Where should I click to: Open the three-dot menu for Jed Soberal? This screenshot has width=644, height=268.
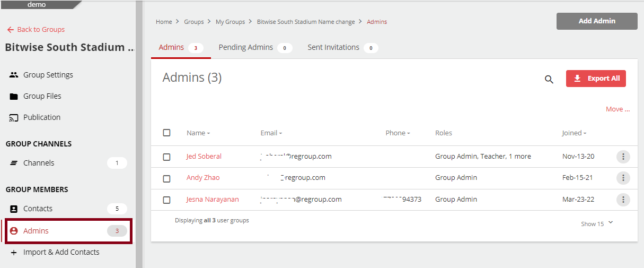(x=623, y=157)
